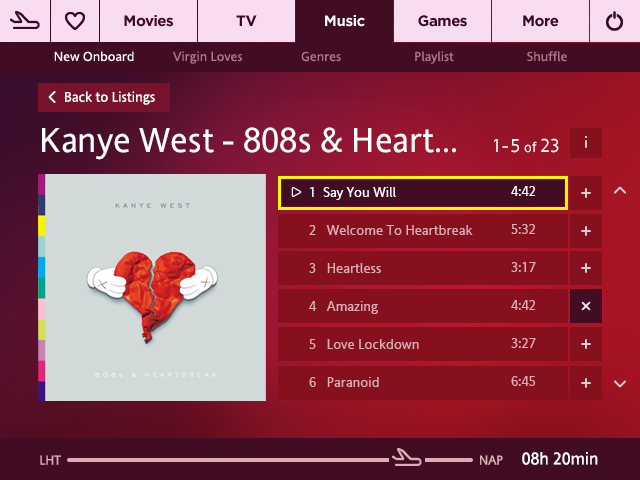Open the Genres submenu
Image resolution: width=640 pixels, height=480 pixels.
click(321, 56)
